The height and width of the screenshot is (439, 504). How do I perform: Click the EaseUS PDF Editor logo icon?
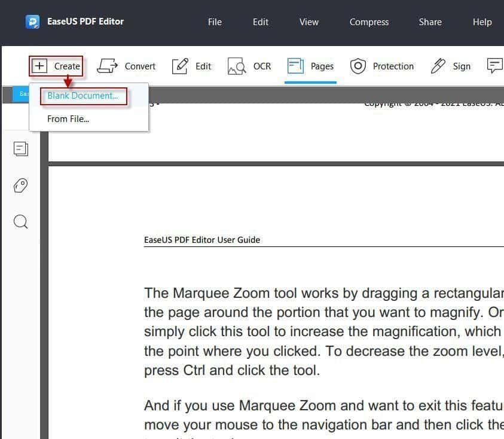coord(32,22)
